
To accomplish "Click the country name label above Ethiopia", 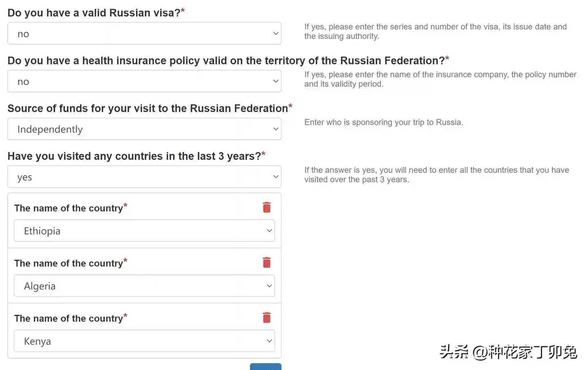I will point(69,208).
